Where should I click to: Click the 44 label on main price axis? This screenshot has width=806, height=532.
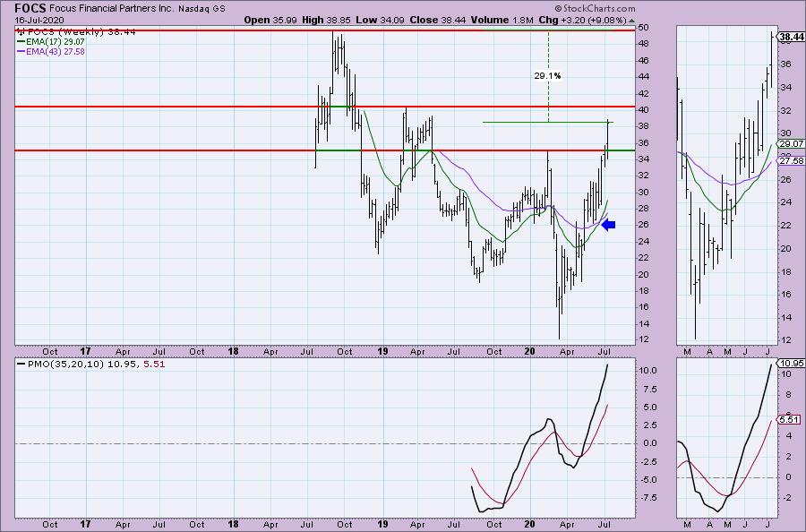(x=644, y=77)
